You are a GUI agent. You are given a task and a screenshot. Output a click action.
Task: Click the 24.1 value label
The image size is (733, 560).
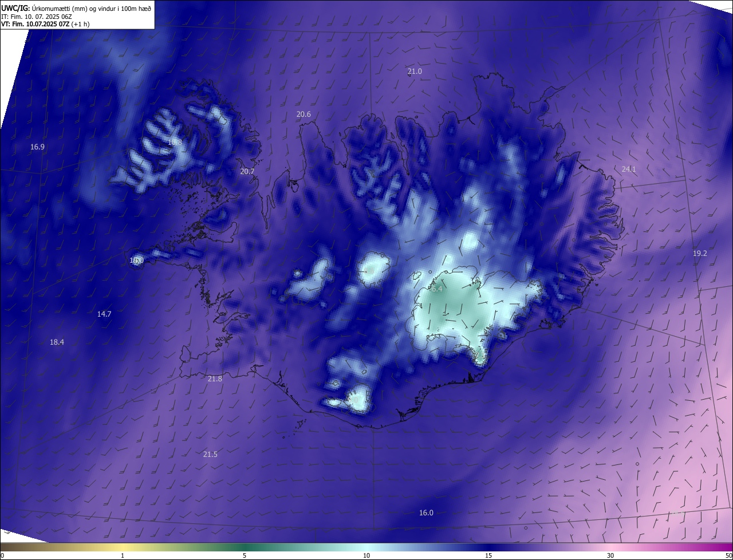(x=629, y=169)
